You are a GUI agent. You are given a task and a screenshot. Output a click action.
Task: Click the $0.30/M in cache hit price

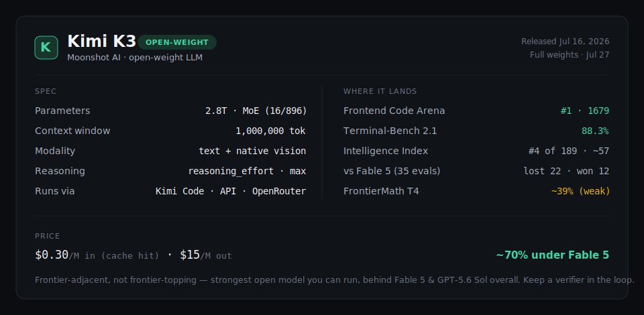click(x=97, y=255)
